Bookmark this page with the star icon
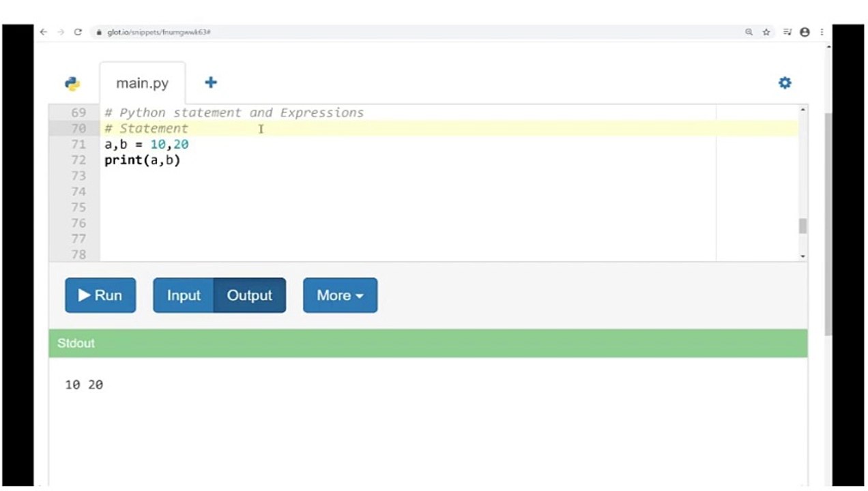 pyautogui.click(x=766, y=32)
